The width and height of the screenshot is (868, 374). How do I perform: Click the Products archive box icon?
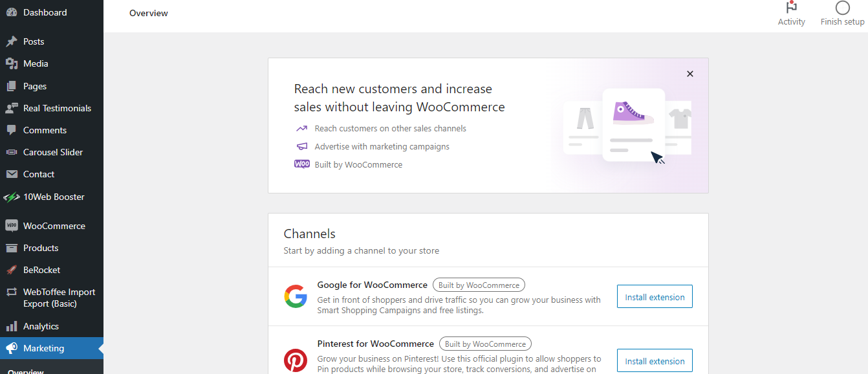[12, 248]
